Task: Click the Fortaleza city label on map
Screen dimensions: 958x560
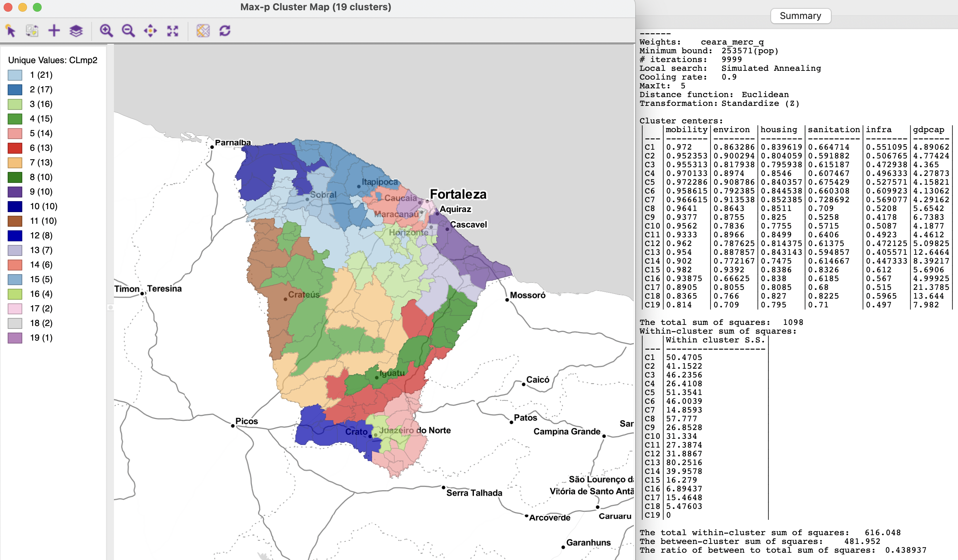Action: pos(458,194)
